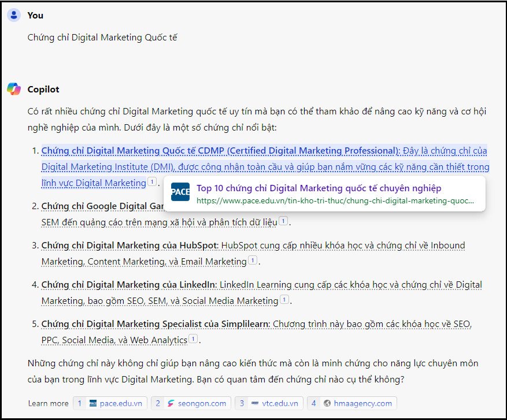Click 'Digital Marketing Specialist của Simplilearn' text
507x420 pixels.
179,324
